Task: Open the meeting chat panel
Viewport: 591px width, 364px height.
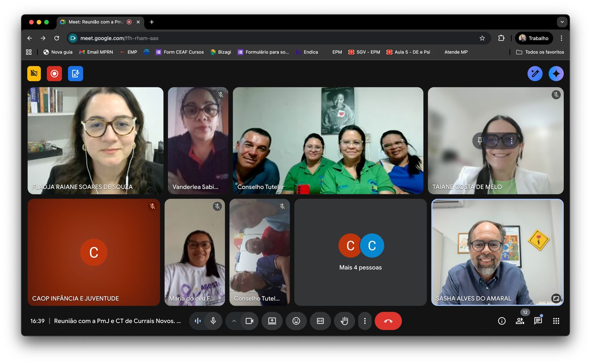Action: coord(538,321)
